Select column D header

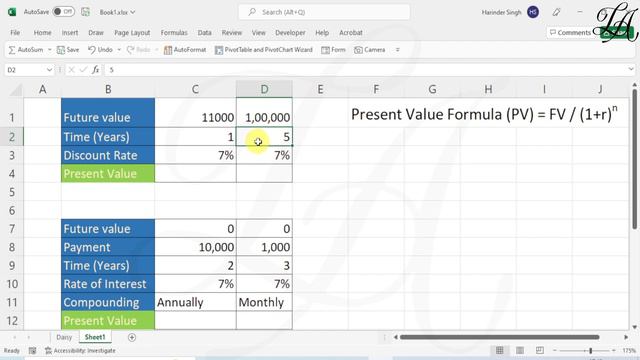tap(264, 89)
